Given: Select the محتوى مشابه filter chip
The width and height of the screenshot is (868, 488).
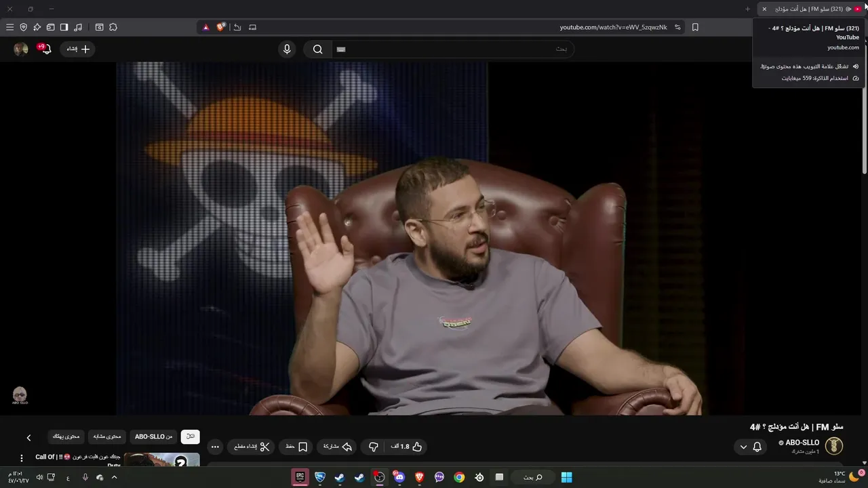Looking at the screenshot, I should point(107,436).
